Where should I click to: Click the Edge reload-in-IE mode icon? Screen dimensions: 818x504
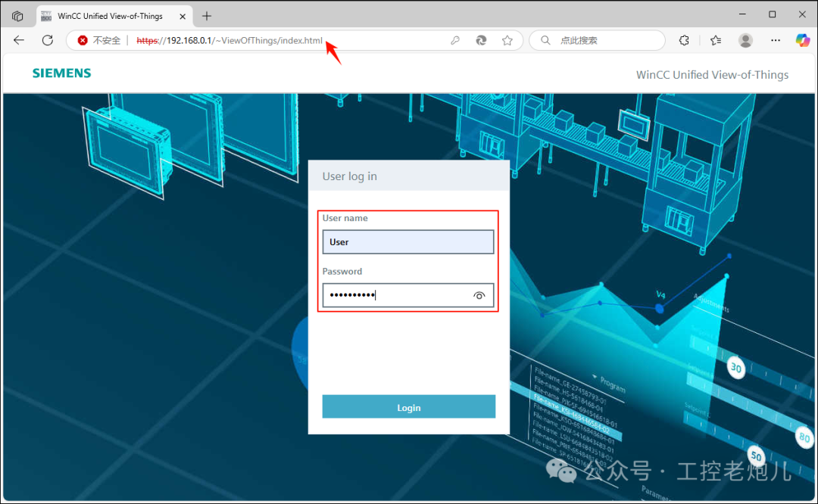click(481, 40)
